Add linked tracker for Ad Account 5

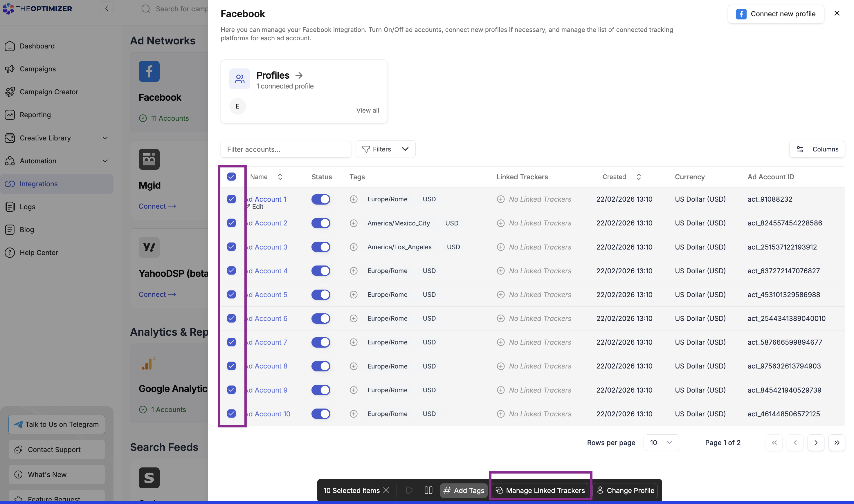[x=500, y=295]
